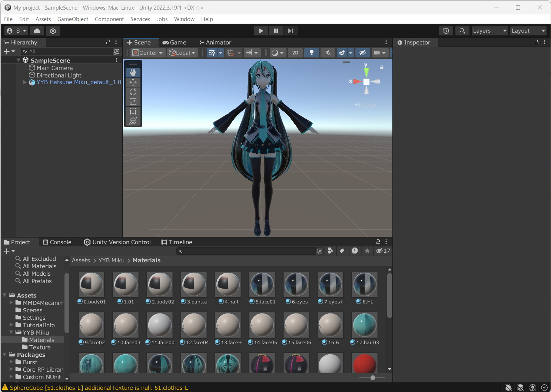Adjust the thumbnail size slider
551x392 pixels.
372,378
